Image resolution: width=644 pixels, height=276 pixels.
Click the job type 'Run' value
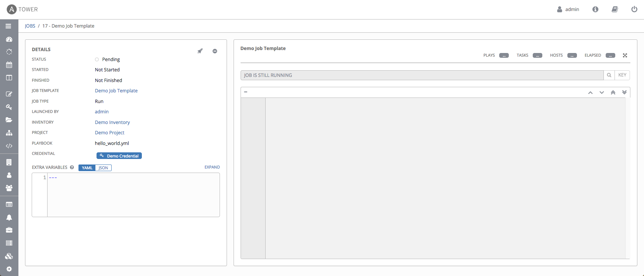click(99, 102)
